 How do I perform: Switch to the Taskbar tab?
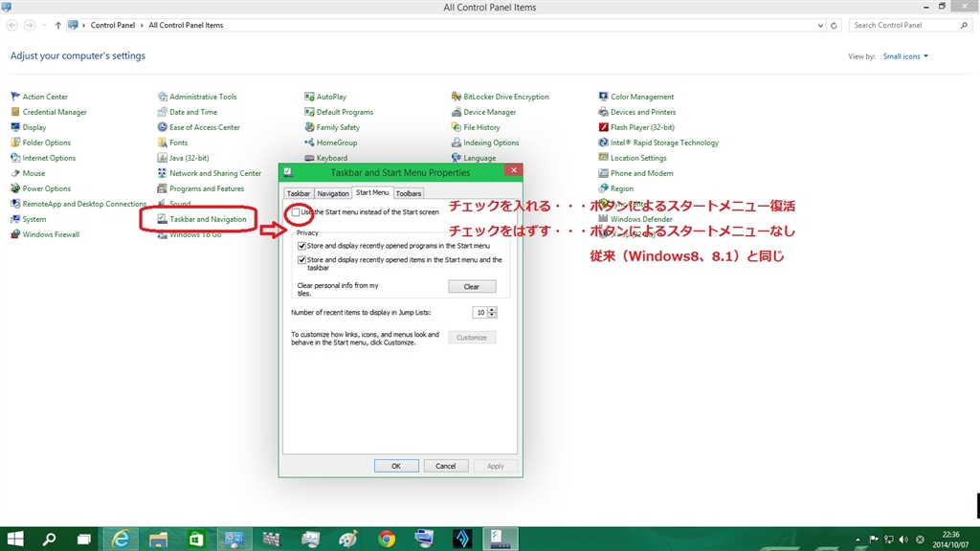point(299,193)
